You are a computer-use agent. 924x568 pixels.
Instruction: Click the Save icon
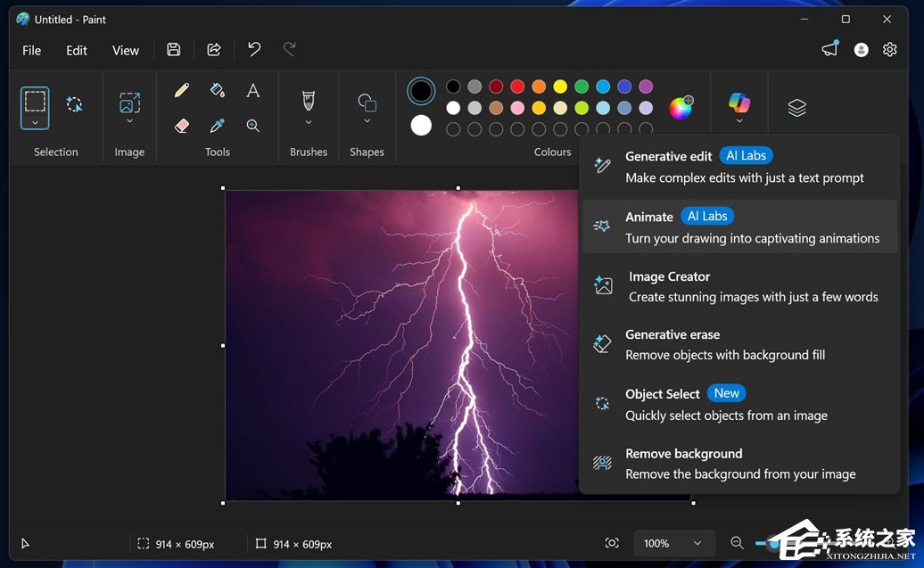tap(174, 50)
